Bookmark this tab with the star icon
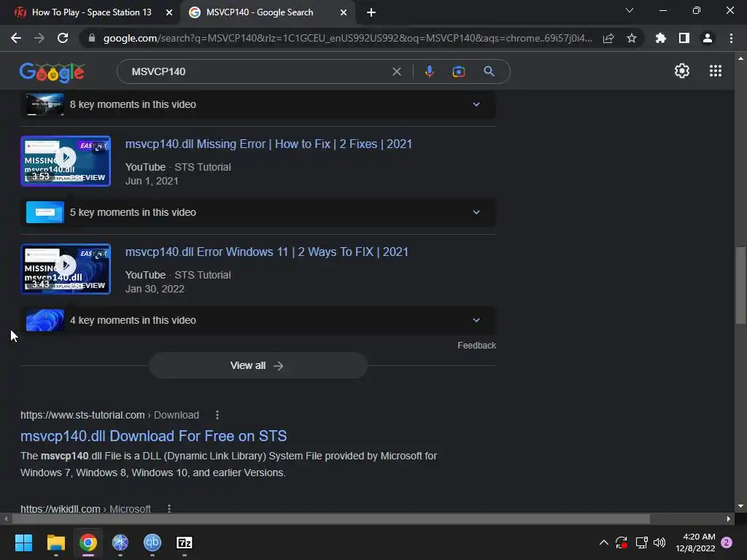The image size is (747, 560). [x=632, y=38]
